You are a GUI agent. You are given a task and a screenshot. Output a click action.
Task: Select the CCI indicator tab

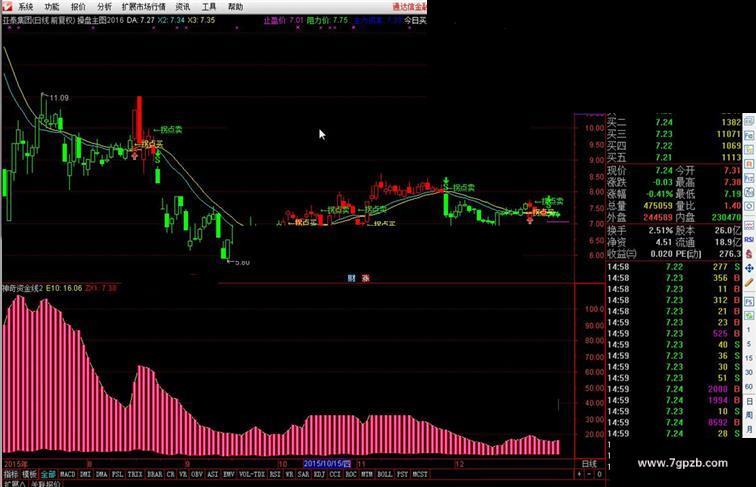click(335, 474)
